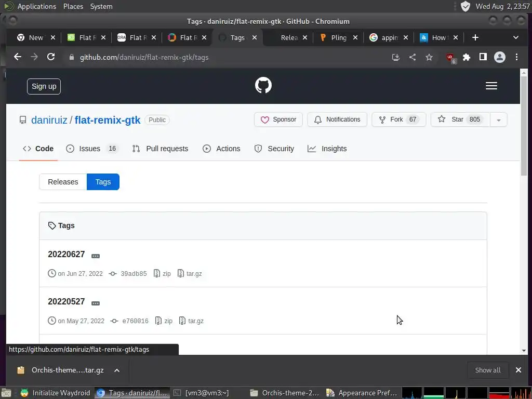The width and height of the screenshot is (532, 399).
Task: Download zip for tag 20220527
Action: [164, 321]
